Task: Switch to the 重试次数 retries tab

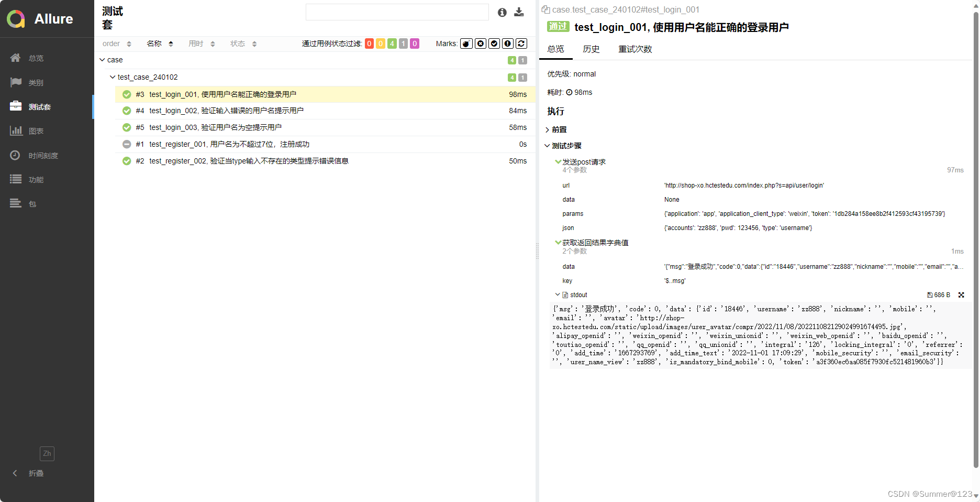Action: pos(635,49)
